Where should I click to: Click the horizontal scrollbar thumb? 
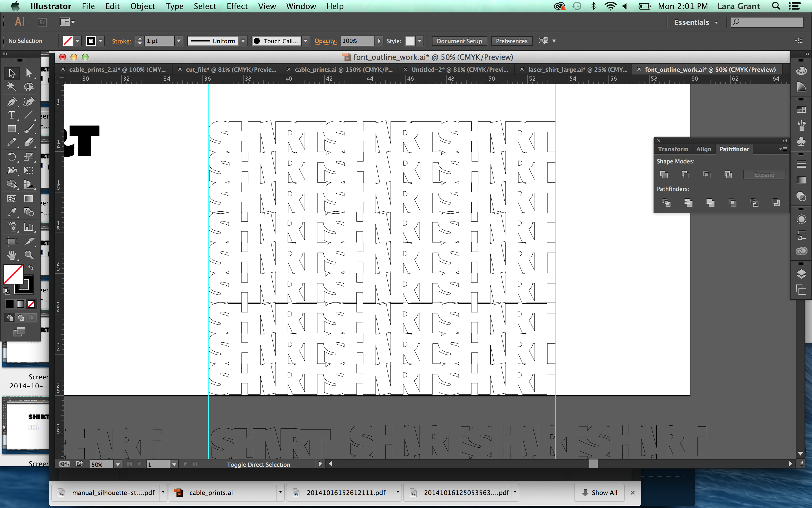click(x=593, y=464)
